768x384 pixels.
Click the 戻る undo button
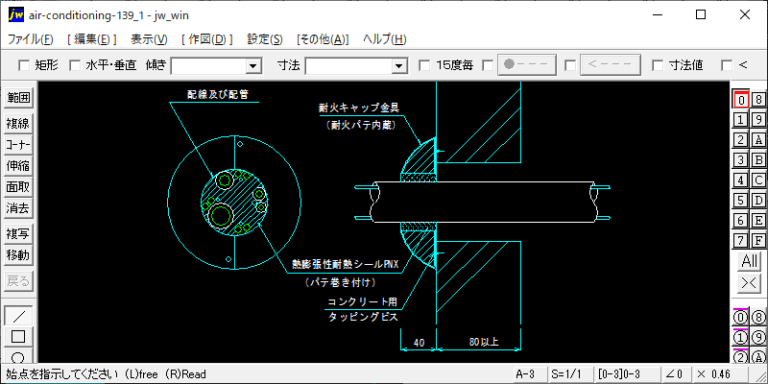(x=18, y=281)
